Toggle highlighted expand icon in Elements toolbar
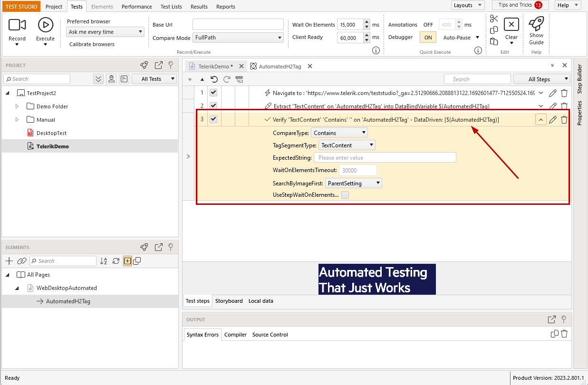Viewport: 588px width, 385px height. (x=127, y=261)
